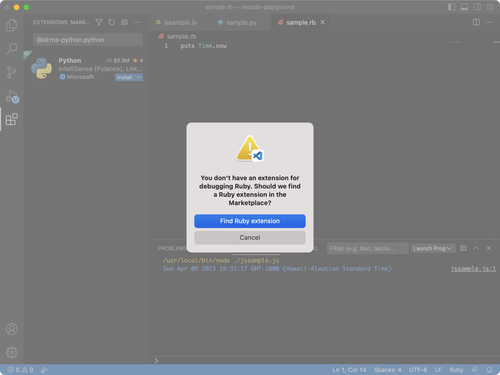Change end of line sequence LF

point(438,370)
